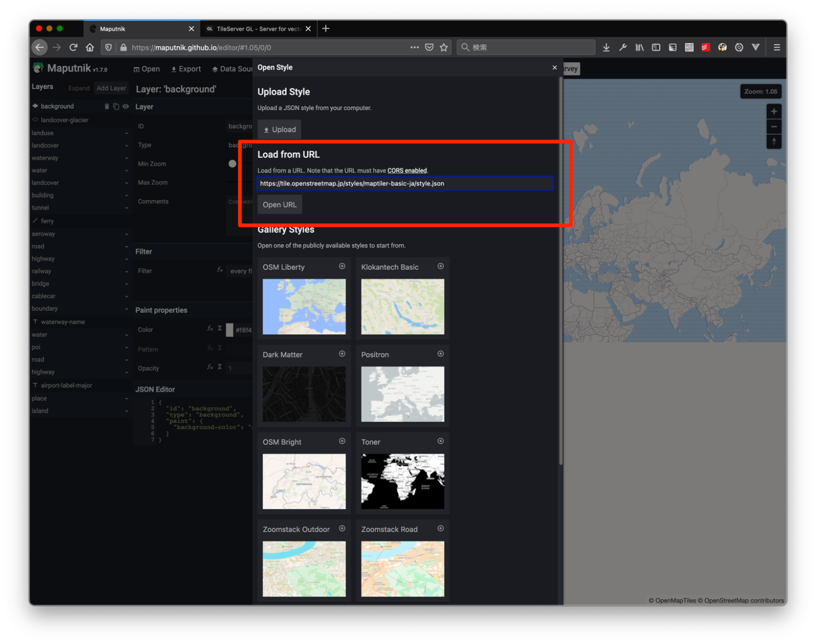This screenshot has height=644, width=816.
Task: Open the Export panel in top toolbar
Action: [185, 68]
